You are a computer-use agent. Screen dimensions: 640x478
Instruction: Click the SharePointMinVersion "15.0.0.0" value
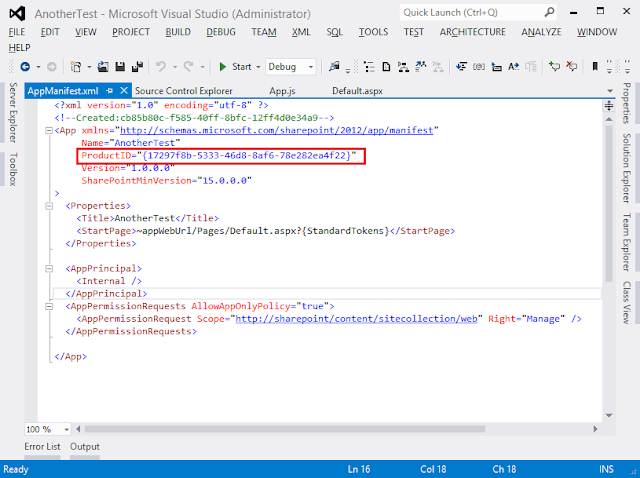224,181
